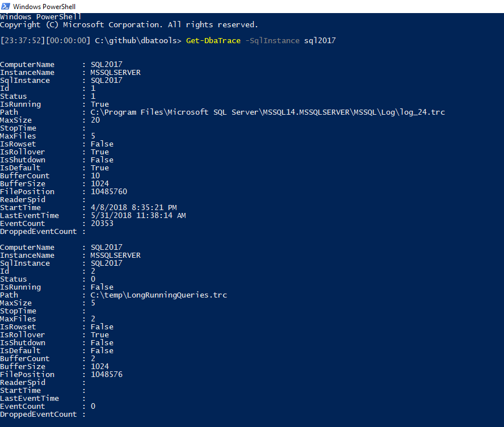Screen dimensions: 504x427
Task: Click the second trace's IsRunning value False
Action: click(102, 287)
